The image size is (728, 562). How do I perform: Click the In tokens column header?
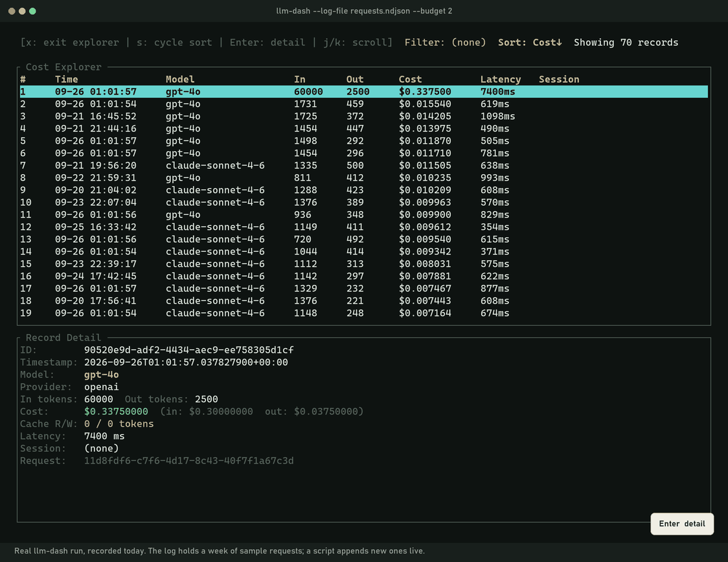(x=299, y=80)
